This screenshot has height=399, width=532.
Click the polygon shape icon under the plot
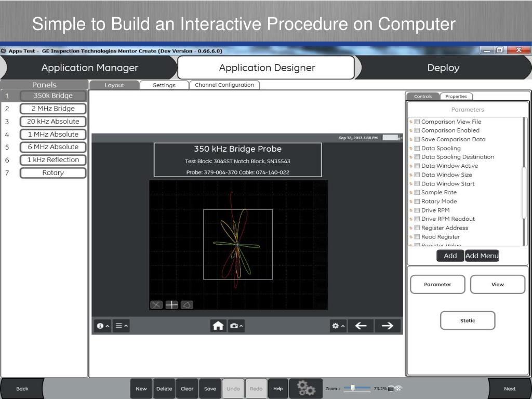coord(187,304)
